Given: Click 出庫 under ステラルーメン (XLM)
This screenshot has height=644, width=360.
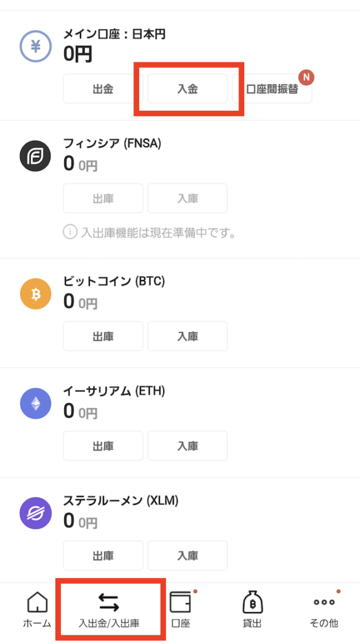Looking at the screenshot, I should pos(103,555).
